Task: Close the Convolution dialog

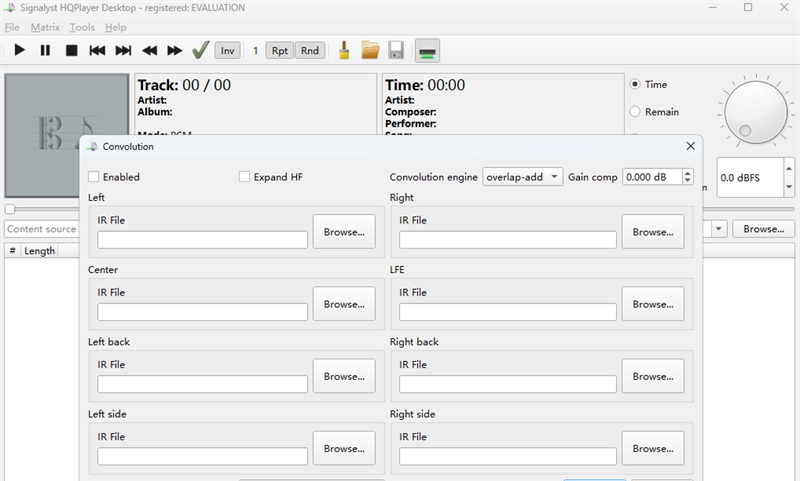Action: [690, 146]
